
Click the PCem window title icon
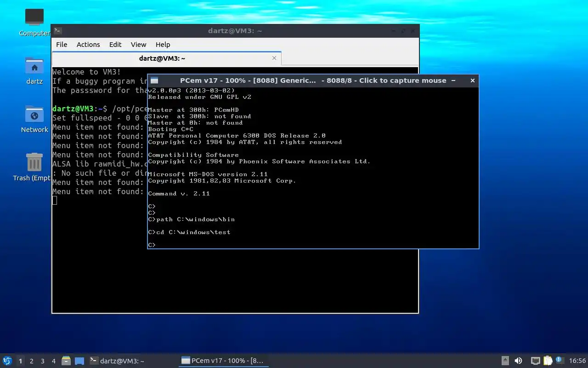[x=154, y=80]
